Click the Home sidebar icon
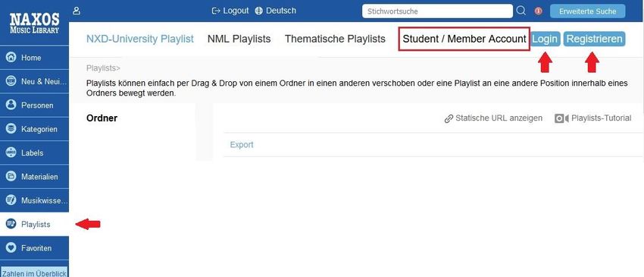644x277 pixels. [x=11, y=58]
